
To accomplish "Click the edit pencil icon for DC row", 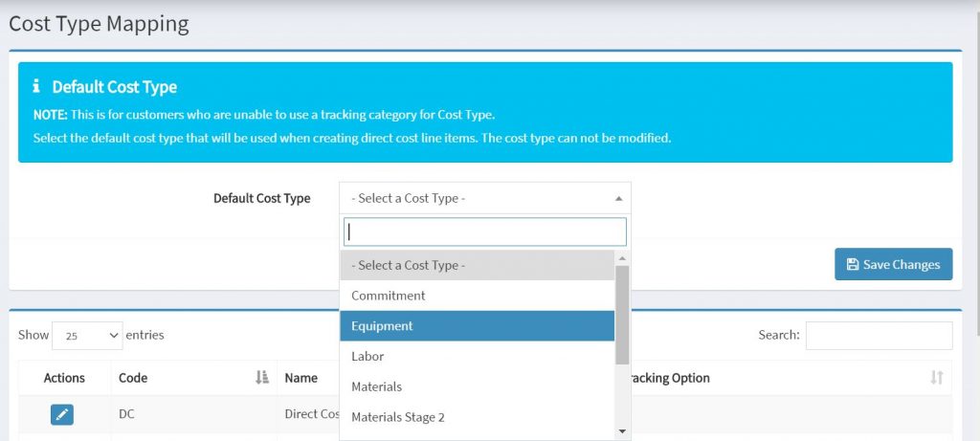I will click(61, 414).
